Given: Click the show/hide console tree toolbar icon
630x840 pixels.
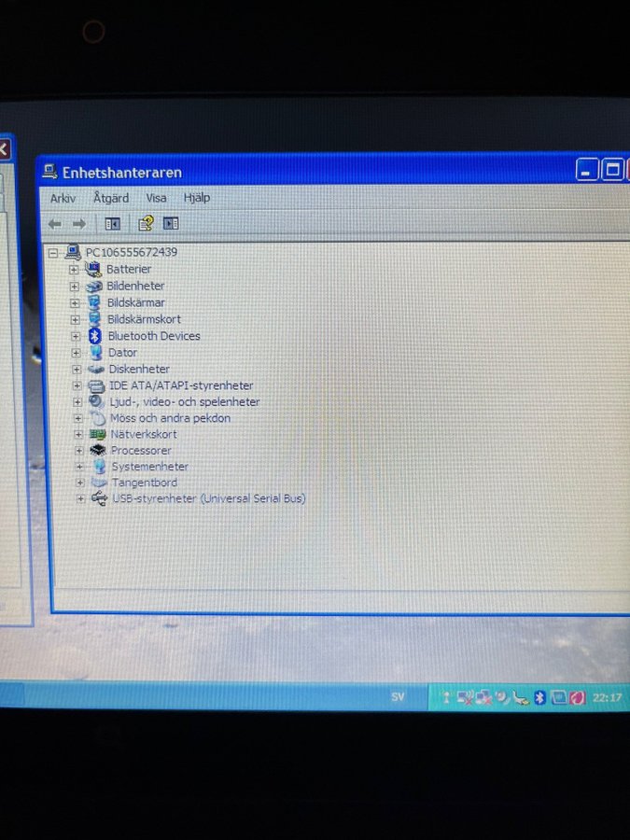Looking at the screenshot, I should 113,224.
